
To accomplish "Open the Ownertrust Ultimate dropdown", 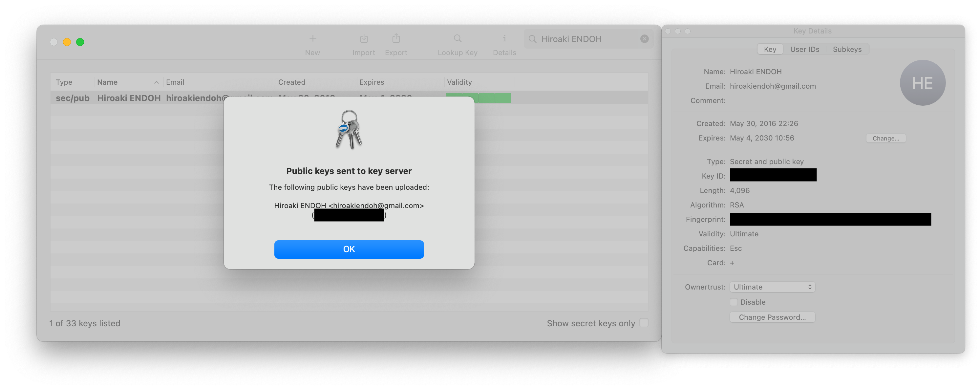I will (772, 287).
